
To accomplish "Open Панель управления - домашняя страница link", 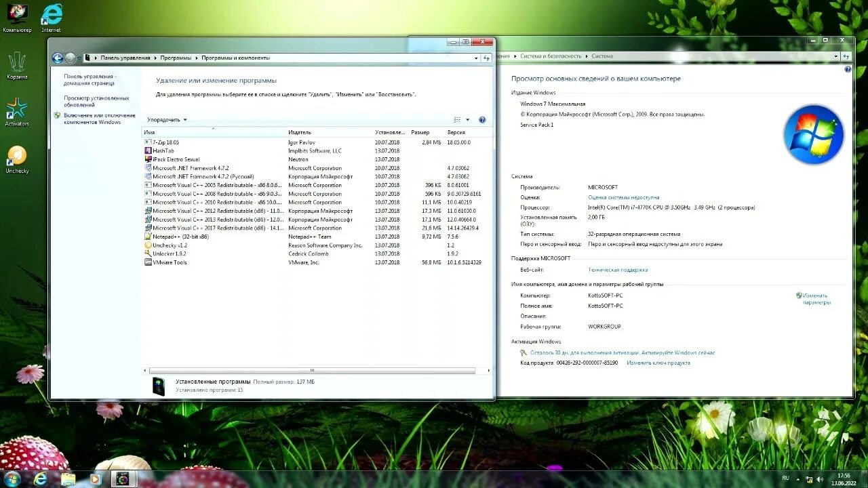I will point(90,80).
